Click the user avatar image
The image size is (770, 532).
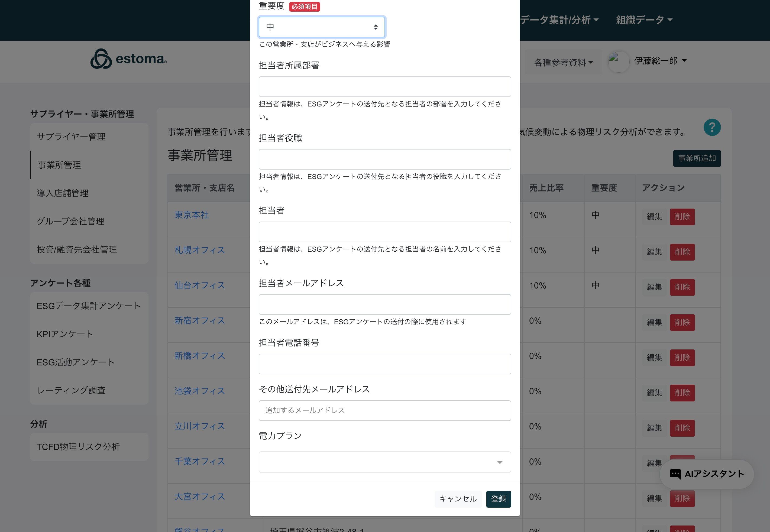(x=618, y=61)
